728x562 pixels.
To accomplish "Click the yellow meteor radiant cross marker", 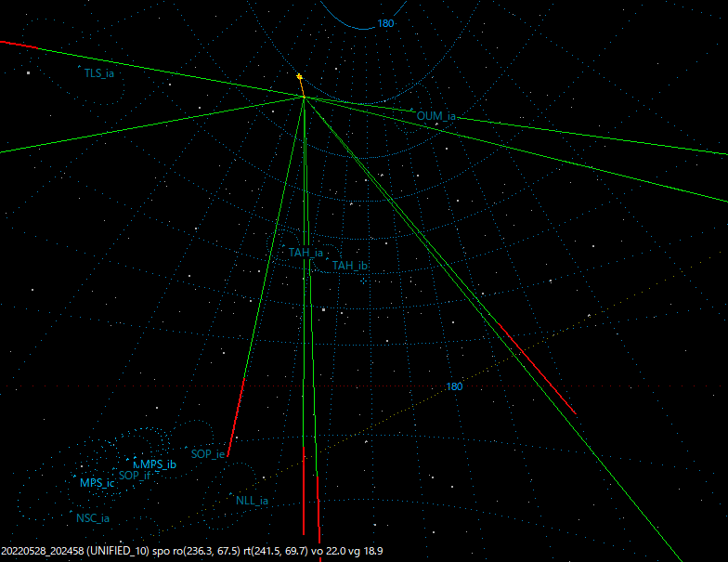I will [299, 76].
